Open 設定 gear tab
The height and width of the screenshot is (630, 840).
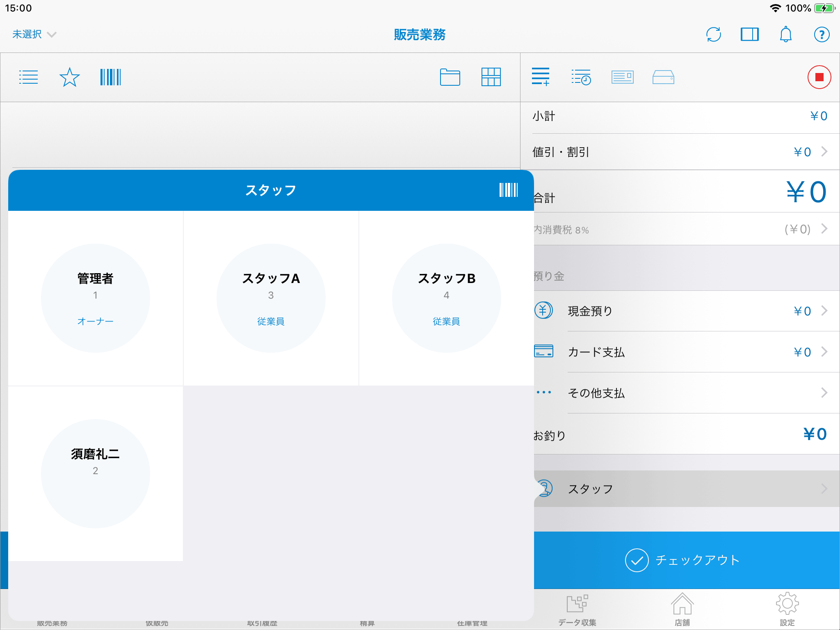tap(787, 609)
